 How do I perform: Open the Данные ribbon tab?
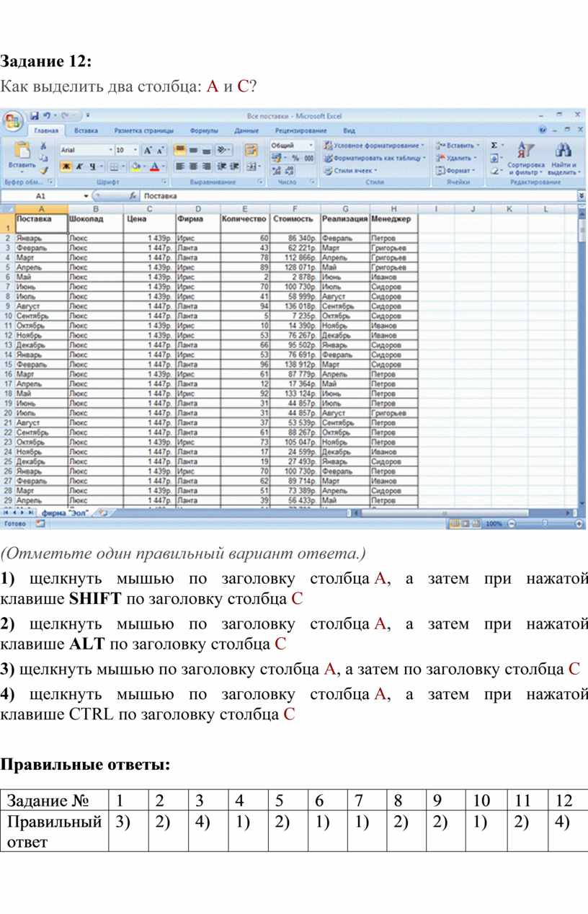tap(246, 130)
